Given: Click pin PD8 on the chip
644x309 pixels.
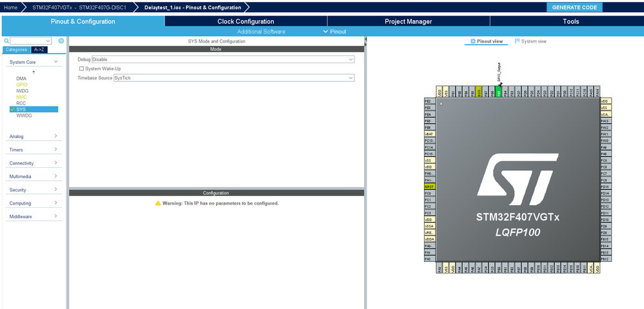Looking at the screenshot, I should coord(606,233).
